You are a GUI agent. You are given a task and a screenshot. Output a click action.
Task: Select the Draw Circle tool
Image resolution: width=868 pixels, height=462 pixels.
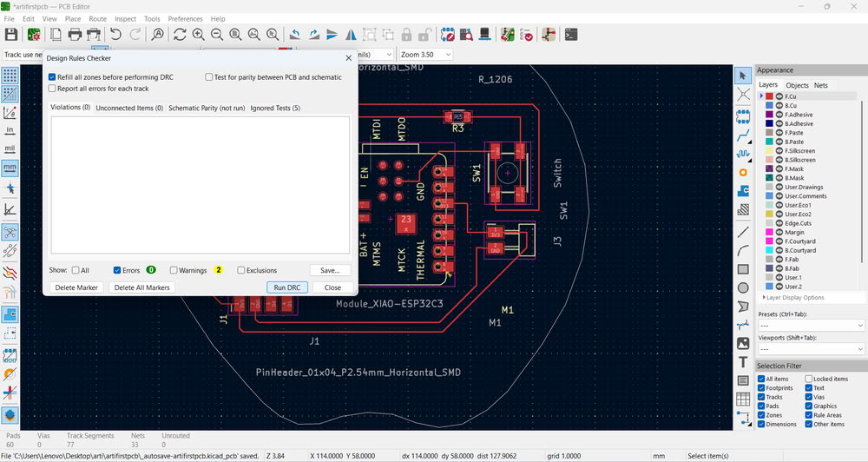coord(743,287)
